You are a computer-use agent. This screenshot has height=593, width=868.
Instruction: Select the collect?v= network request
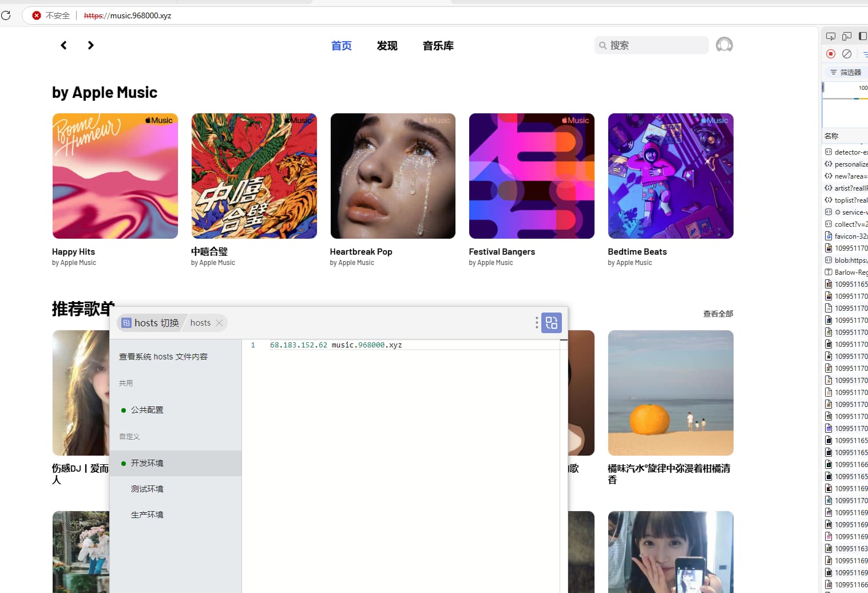(x=846, y=224)
